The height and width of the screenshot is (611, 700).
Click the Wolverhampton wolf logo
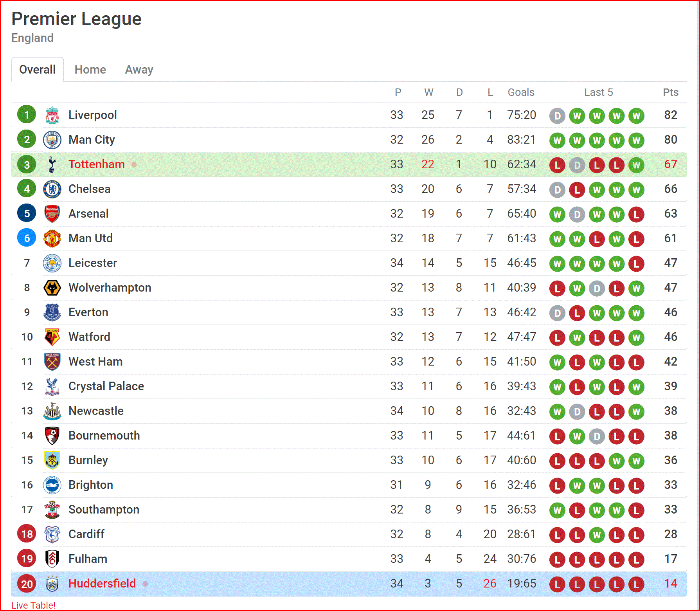(x=52, y=288)
